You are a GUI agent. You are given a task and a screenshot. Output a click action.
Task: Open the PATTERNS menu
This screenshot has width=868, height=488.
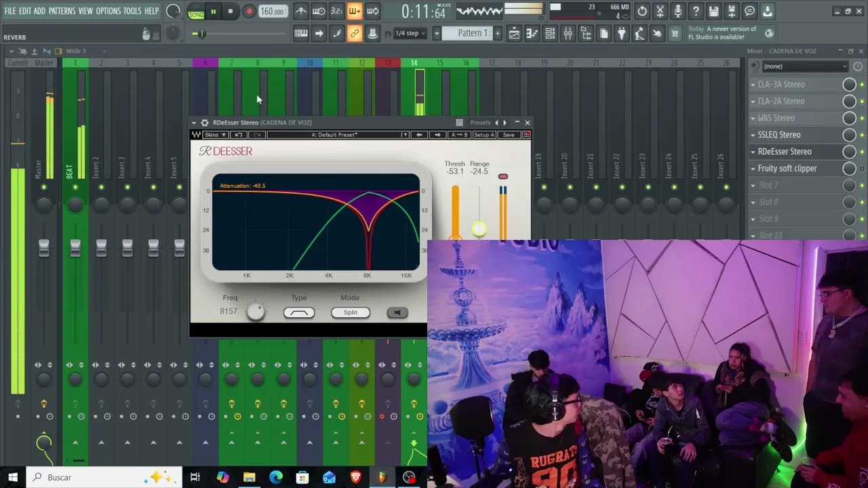point(62,11)
